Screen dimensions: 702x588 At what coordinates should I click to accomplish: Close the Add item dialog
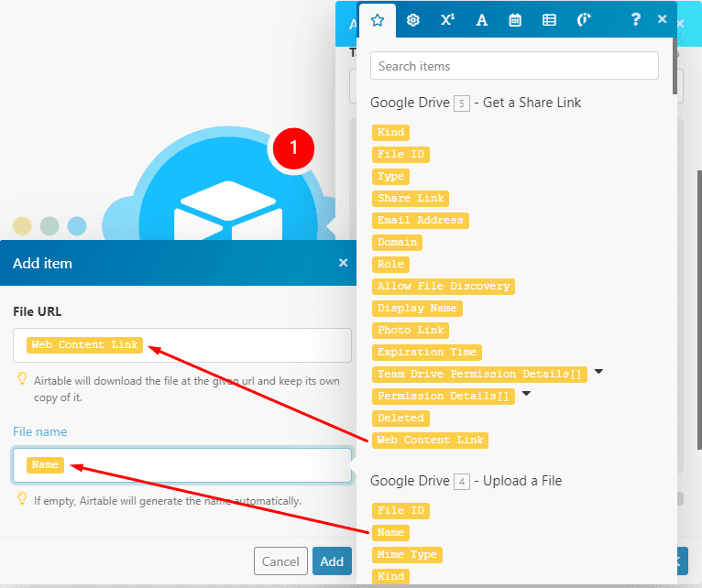pyautogui.click(x=344, y=263)
